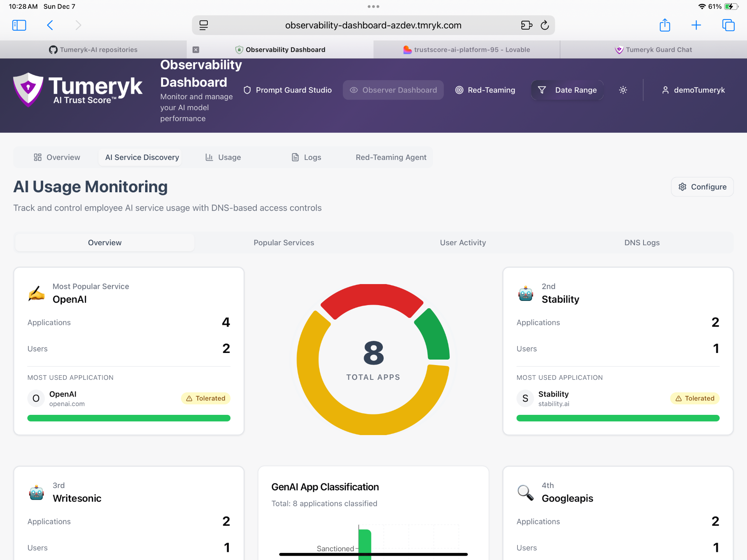Open the Date Range filter

(567, 90)
